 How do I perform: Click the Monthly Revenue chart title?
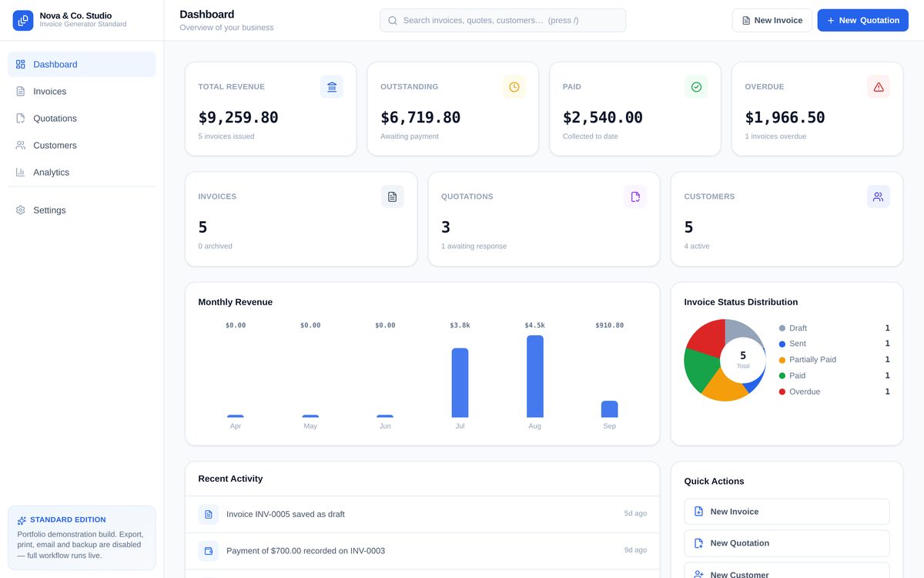236,302
